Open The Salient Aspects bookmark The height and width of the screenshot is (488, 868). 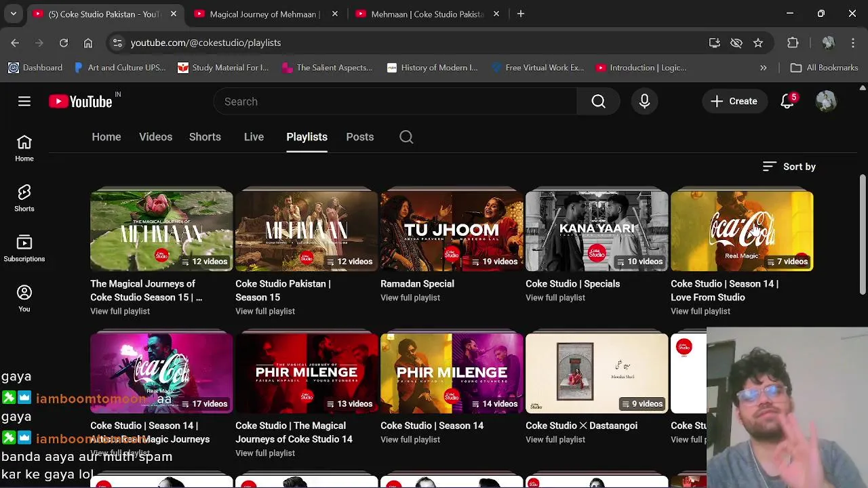click(328, 68)
